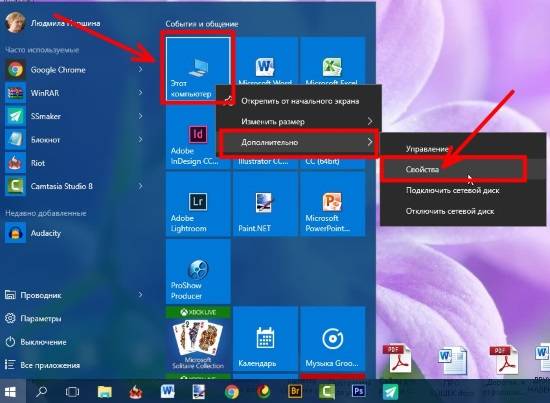Open Riot icon on the taskbar

(136, 391)
